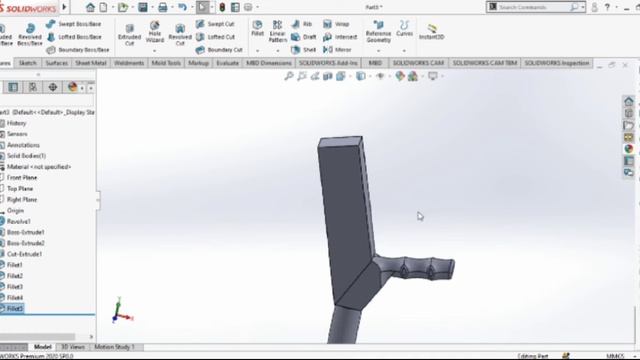The width and height of the screenshot is (640, 360).
Task: Open the Options gear icon
Action: click(x=248, y=7)
